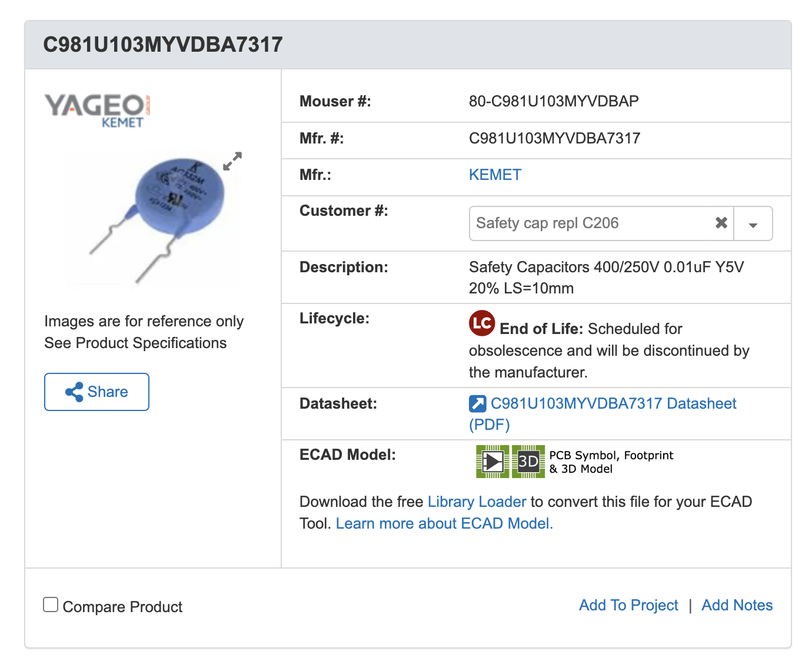Click the datasheet external link icon

477,404
